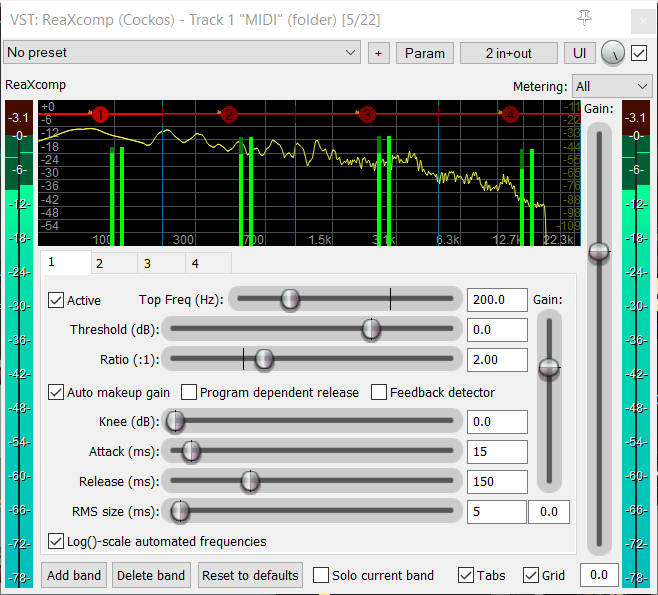The width and height of the screenshot is (658, 595).
Task: Select band 4 red marker in graph
Action: [510, 114]
